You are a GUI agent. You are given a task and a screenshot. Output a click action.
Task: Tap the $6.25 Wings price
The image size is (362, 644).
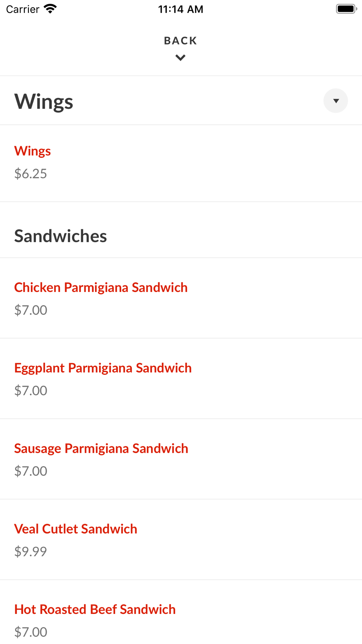click(31, 174)
